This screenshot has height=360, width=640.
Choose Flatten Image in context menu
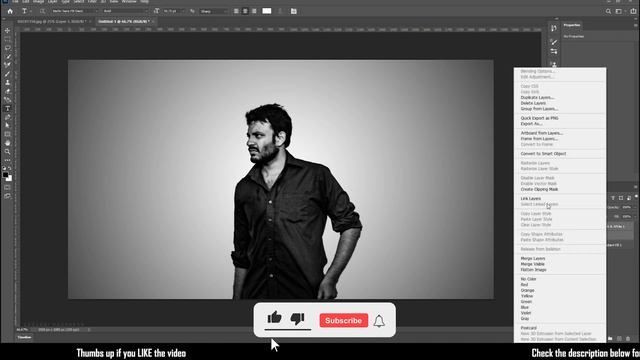tap(533, 270)
